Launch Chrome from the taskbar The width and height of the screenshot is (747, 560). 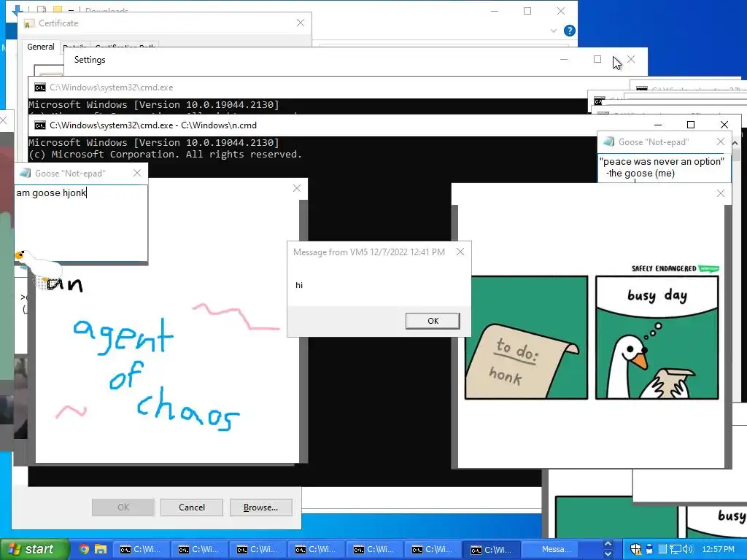84,549
